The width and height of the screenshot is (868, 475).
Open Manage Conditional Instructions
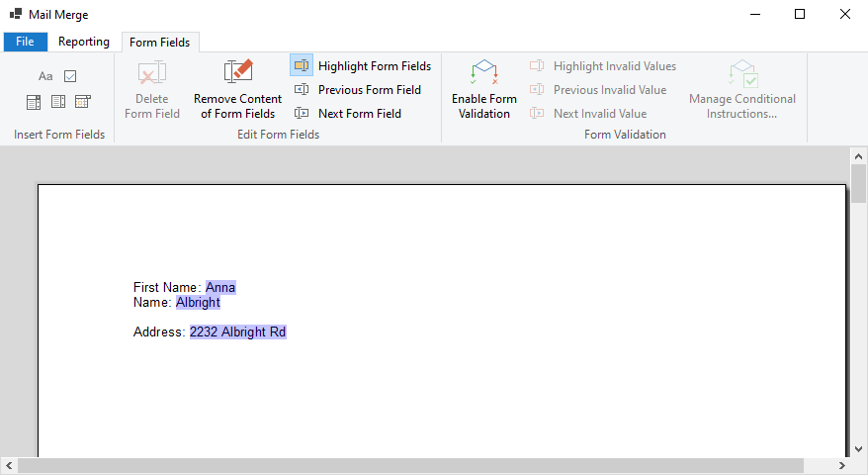pos(741,89)
